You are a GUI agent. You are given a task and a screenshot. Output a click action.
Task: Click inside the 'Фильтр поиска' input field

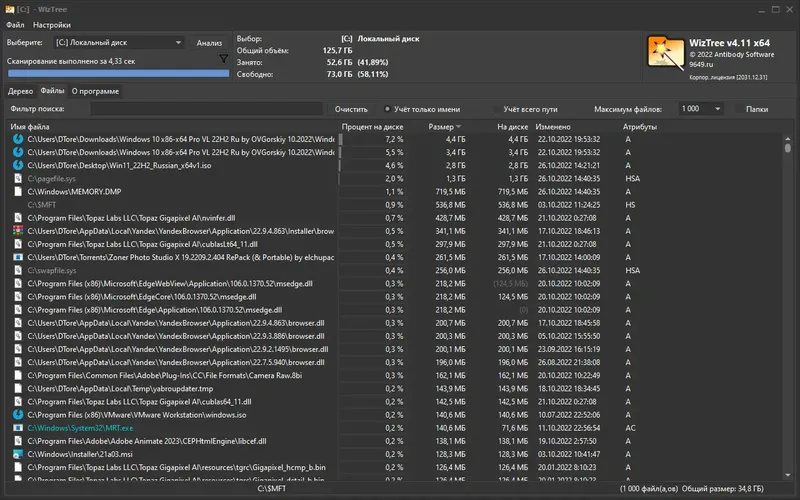(x=207, y=109)
